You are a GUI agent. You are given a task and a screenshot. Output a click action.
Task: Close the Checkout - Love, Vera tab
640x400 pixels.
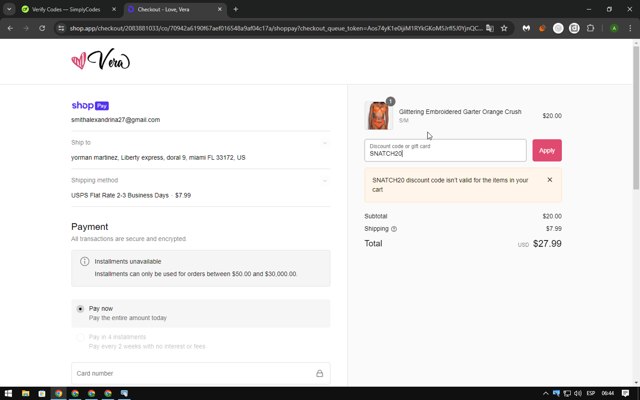click(220, 9)
